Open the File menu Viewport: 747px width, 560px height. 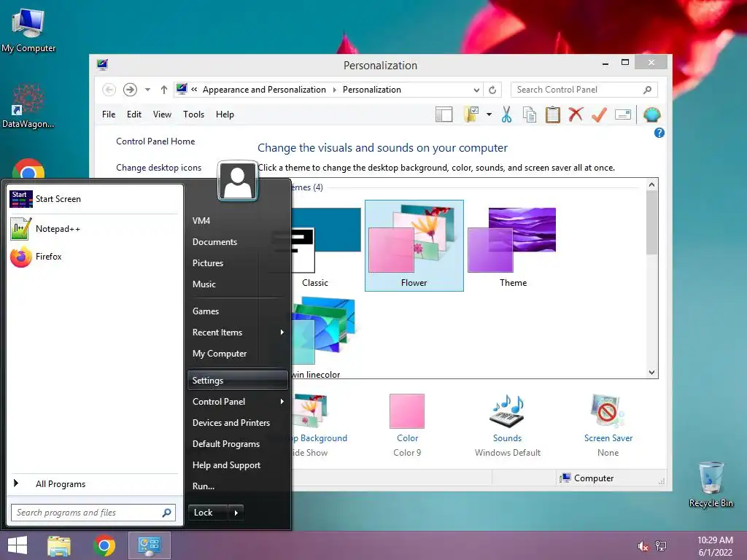(109, 114)
